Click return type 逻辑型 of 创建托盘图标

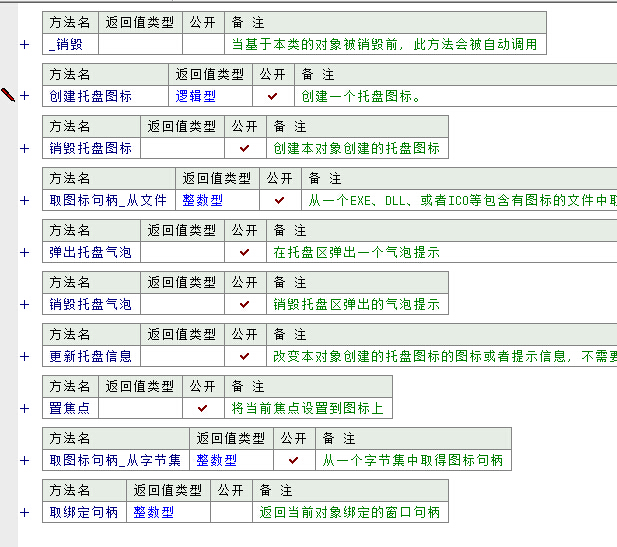(x=196, y=96)
